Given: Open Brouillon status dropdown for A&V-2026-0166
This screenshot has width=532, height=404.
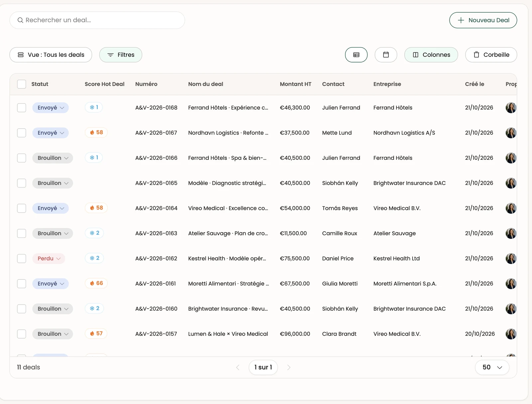Looking at the screenshot, I should [53, 158].
